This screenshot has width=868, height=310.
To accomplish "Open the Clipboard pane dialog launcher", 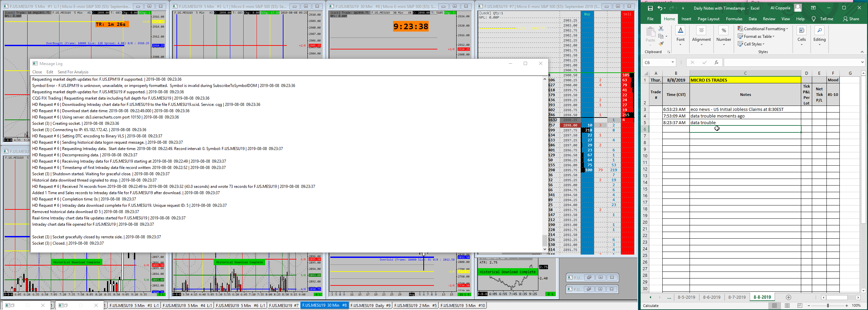I will click(x=669, y=52).
